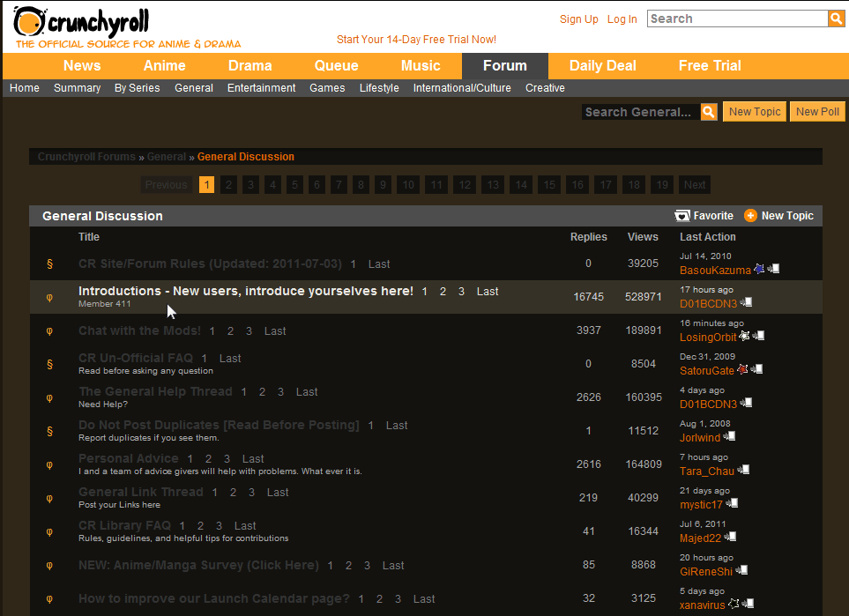Select the Forum tab

point(504,65)
